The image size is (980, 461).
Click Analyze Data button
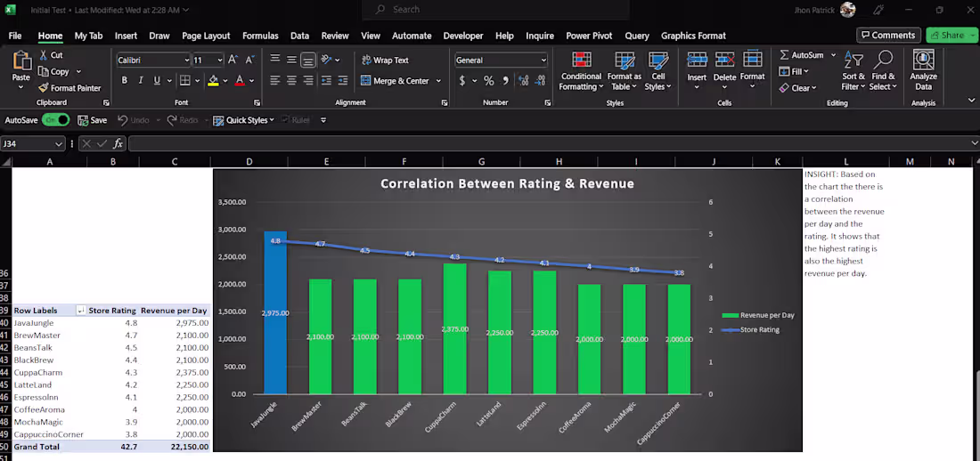pyautogui.click(x=924, y=71)
